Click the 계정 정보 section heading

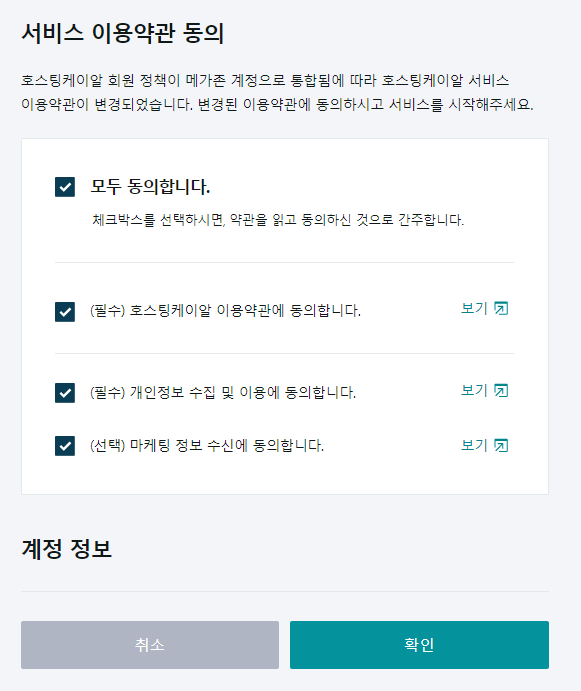pos(67,549)
